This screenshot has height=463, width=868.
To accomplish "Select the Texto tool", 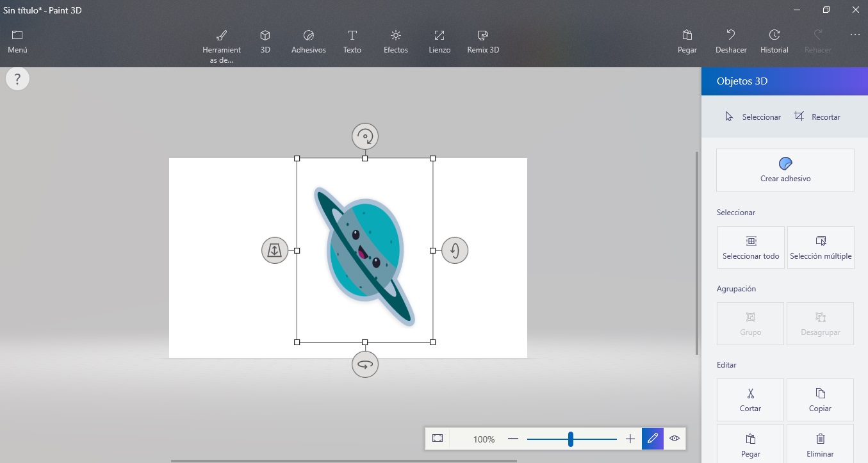I will [352, 41].
